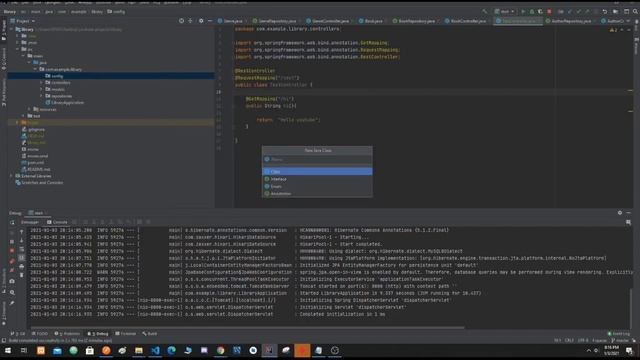Select LibraryApplication in Project tree
The height and width of the screenshot is (360, 640).
65,102
